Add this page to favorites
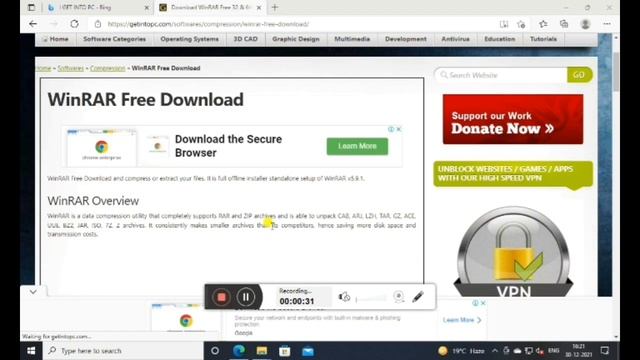 tap(521, 24)
